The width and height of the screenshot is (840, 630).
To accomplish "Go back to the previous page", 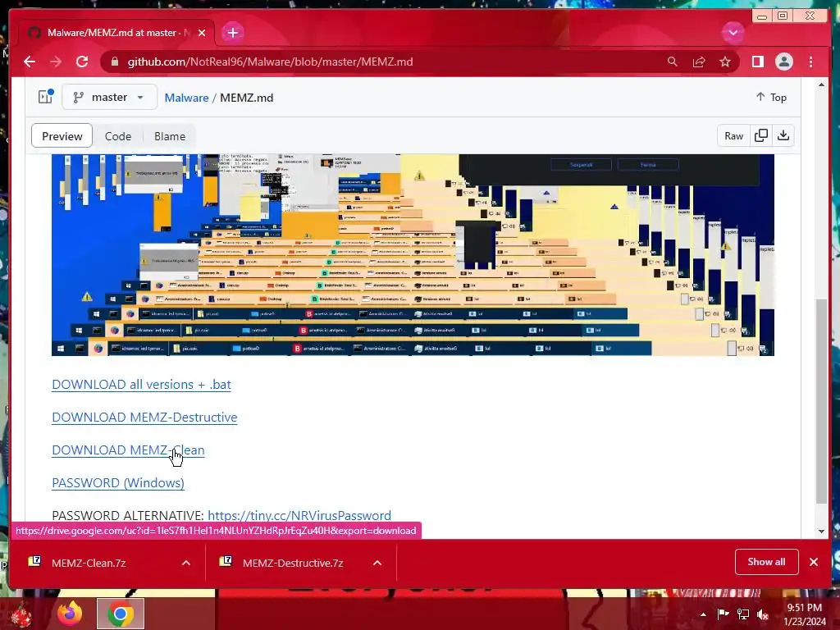I will coord(30,62).
